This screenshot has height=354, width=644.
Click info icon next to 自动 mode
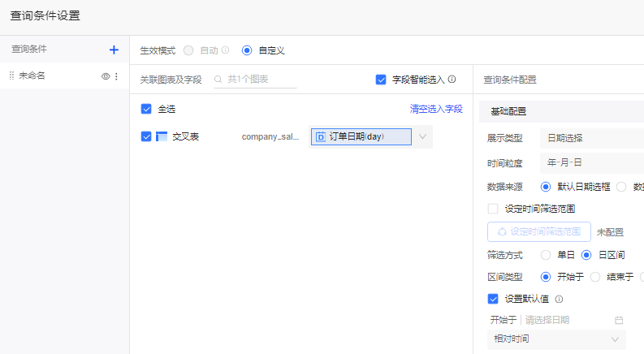pos(226,50)
